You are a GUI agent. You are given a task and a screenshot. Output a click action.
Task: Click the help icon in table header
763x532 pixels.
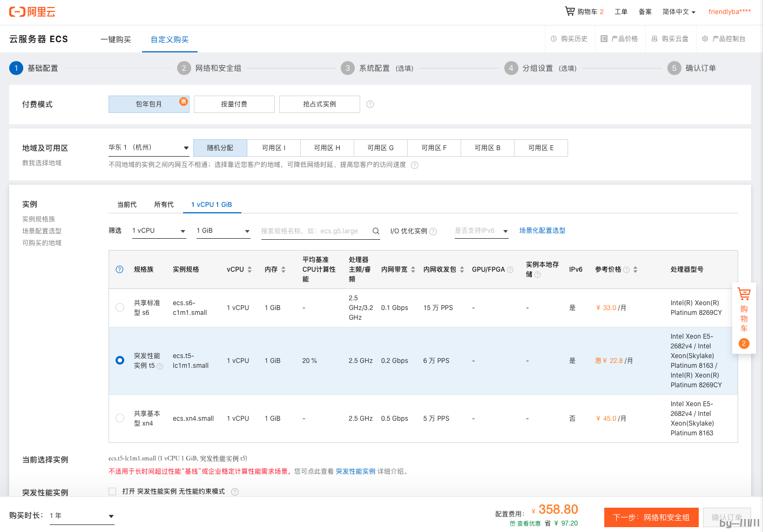click(x=120, y=270)
